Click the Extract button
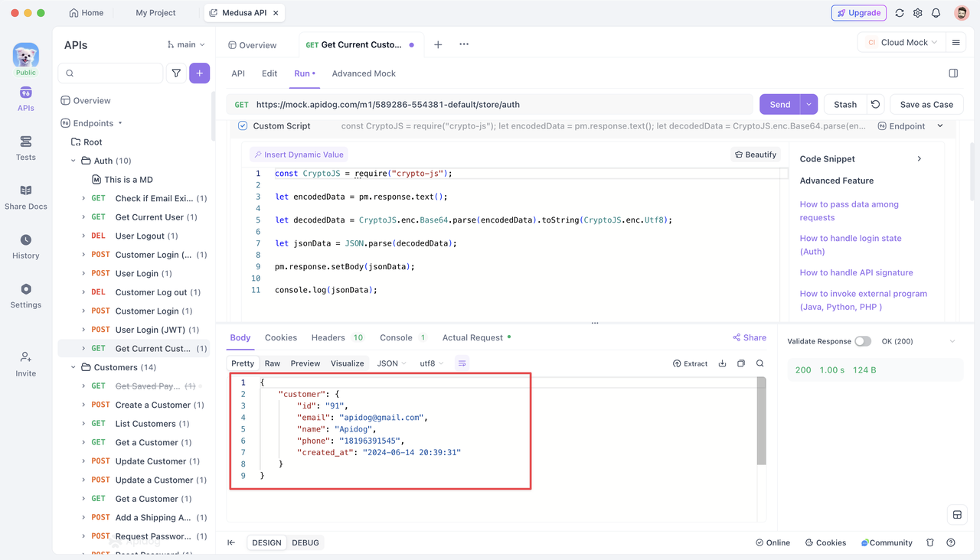 pyautogui.click(x=690, y=363)
